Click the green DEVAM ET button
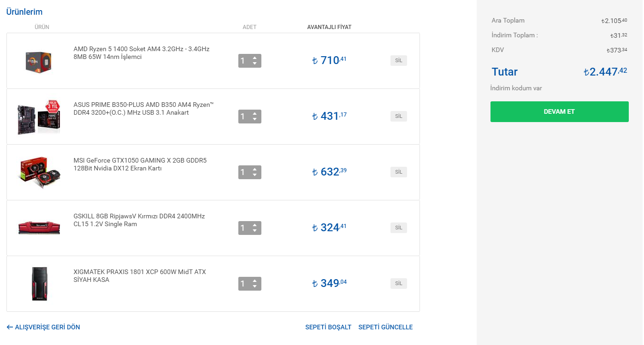This screenshot has width=644, height=345. pyautogui.click(x=559, y=111)
